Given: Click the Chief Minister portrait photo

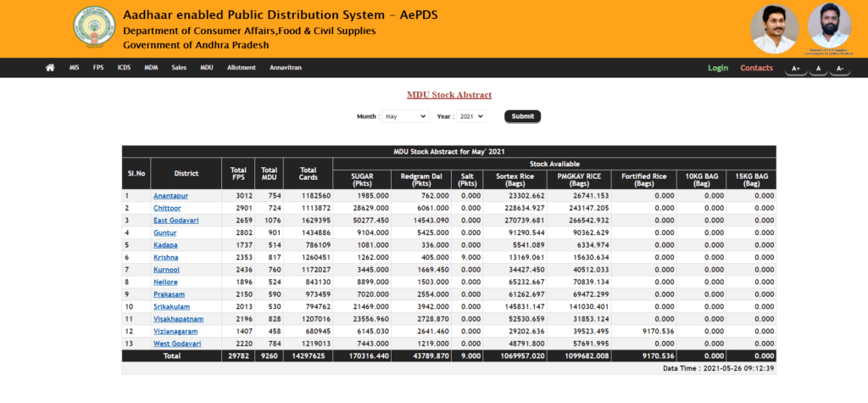Looking at the screenshot, I should click(x=775, y=29).
